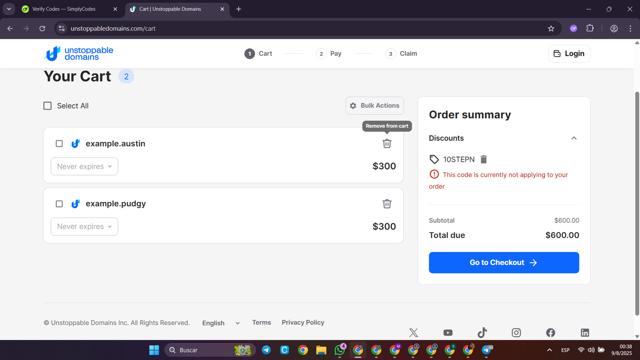Image resolution: width=640 pixels, height=360 pixels.
Task: Remove example.austin from cart with trash icon
Action: pyautogui.click(x=387, y=143)
